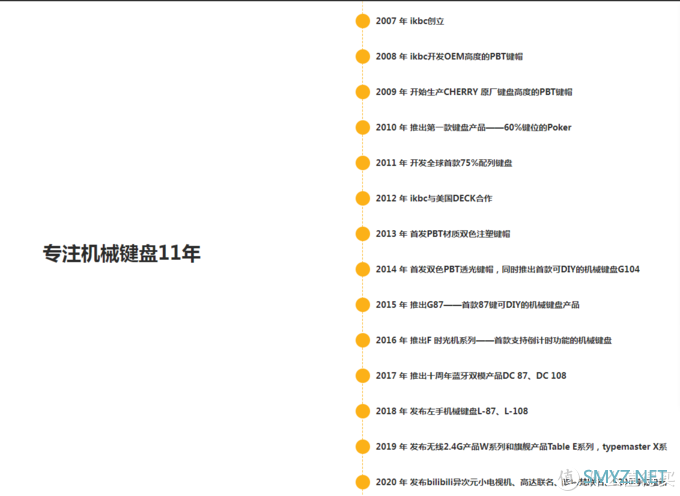The image size is (680, 496).
Task: Click the heading '专注机械键盘11年'
Action: pos(121,254)
